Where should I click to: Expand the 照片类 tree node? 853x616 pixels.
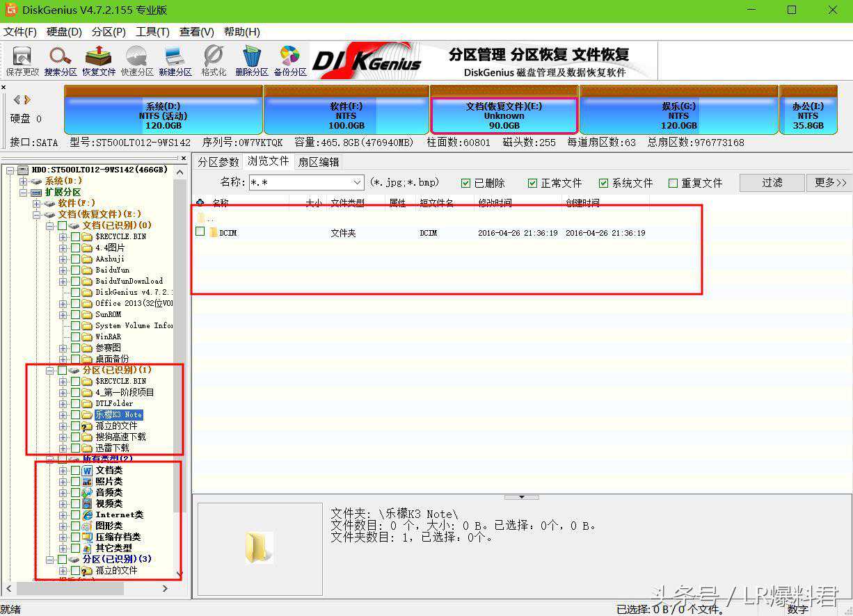[63, 481]
